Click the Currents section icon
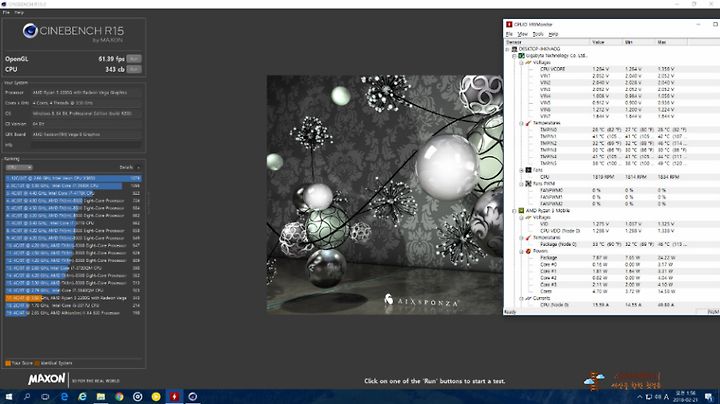 [528, 298]
